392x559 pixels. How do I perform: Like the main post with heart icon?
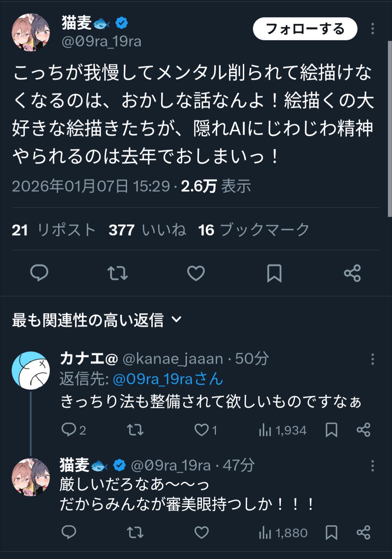[196, 273]
